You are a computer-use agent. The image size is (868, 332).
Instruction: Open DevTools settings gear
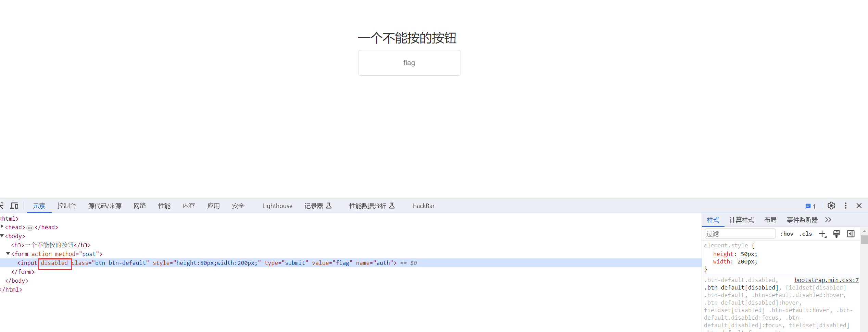(831, 206)
